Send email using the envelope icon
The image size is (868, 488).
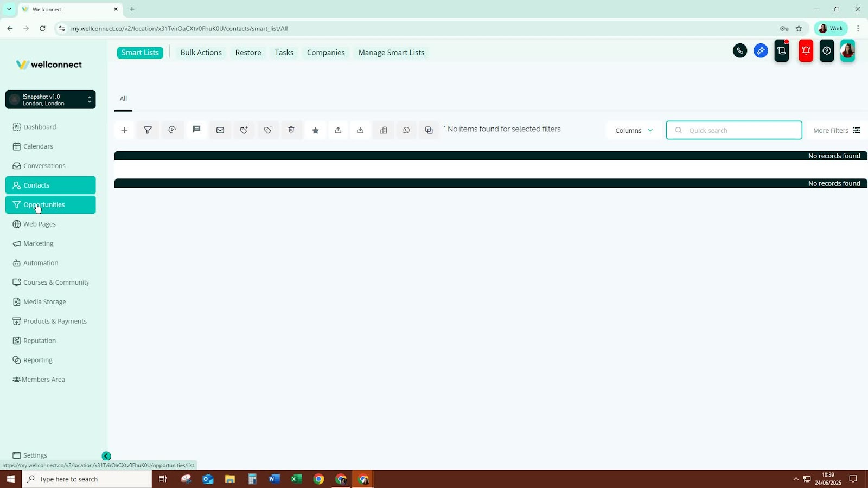click(220, 130)
